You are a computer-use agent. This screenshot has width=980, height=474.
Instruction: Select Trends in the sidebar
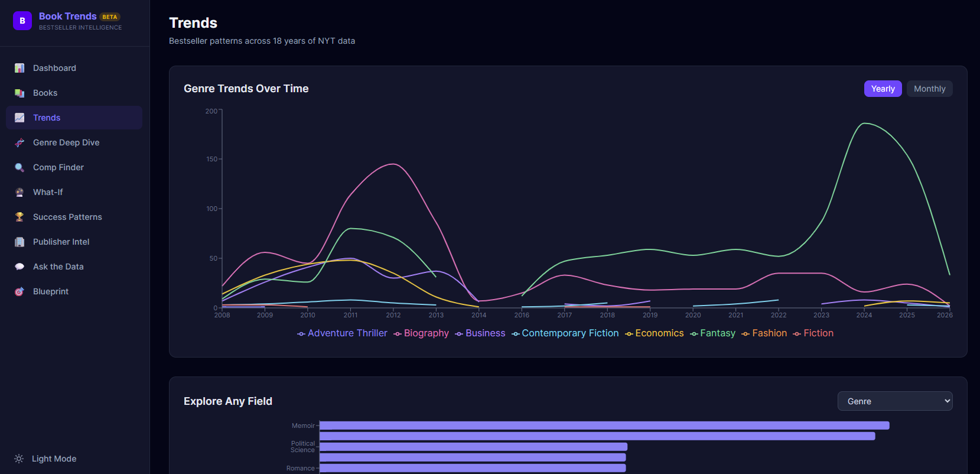click(x=74, y=118)
